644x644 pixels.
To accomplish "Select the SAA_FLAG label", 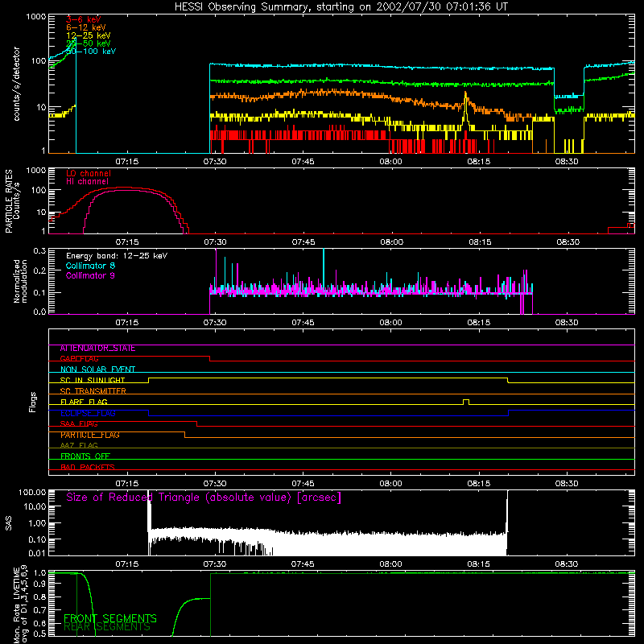I will click(x=79, y=424).
